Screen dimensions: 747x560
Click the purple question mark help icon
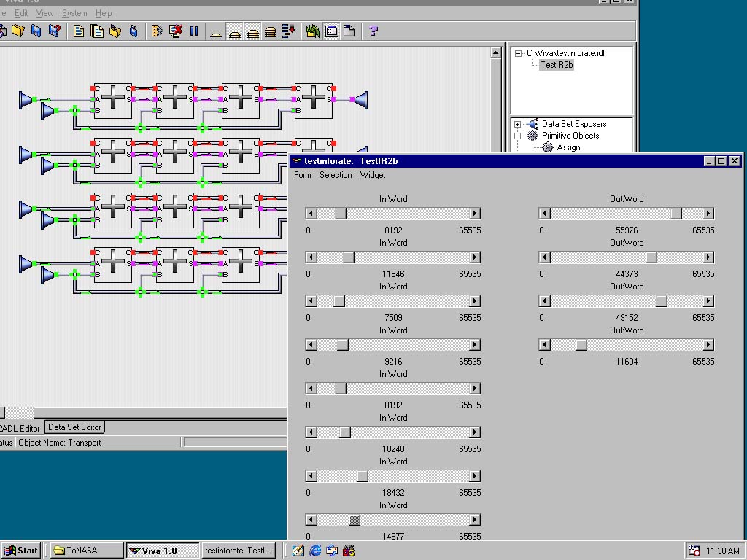pos(373,31)
